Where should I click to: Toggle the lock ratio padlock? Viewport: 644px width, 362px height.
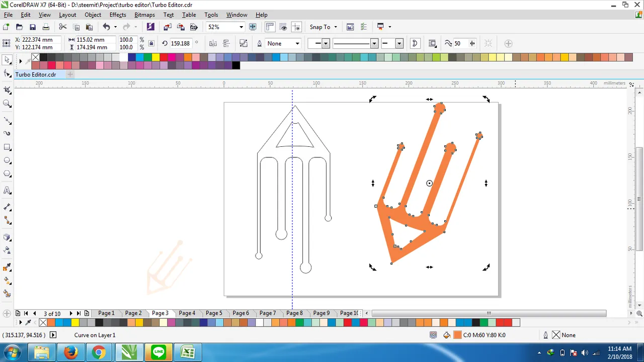(151, 43)
